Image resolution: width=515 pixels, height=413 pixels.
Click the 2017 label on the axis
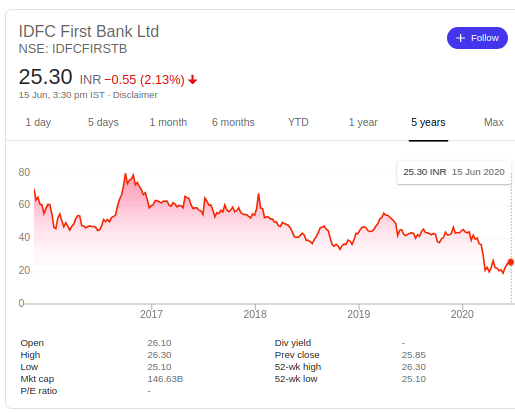[151, 314]
